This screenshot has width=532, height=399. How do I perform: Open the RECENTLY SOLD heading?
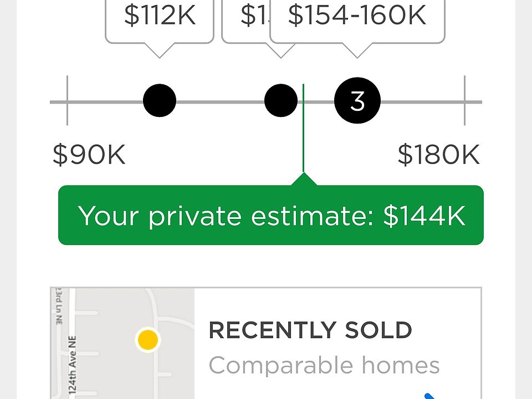click(x=310, y=330)
